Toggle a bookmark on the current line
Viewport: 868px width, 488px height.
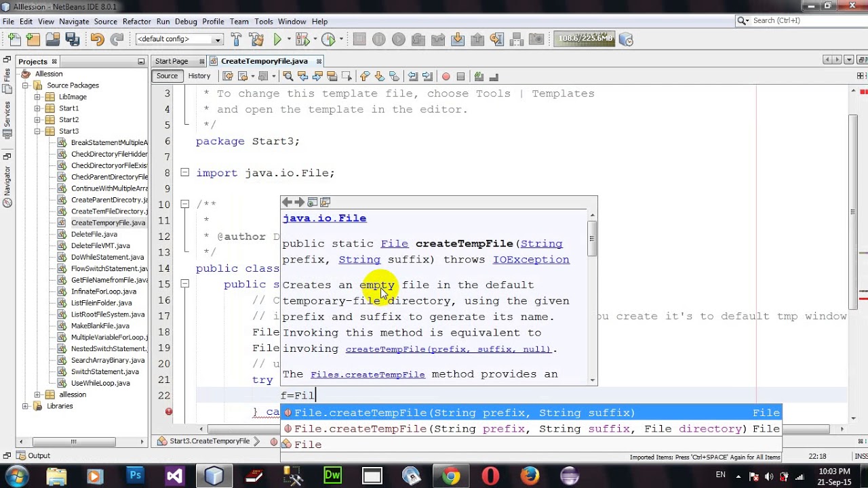click(x=394, y=76)
